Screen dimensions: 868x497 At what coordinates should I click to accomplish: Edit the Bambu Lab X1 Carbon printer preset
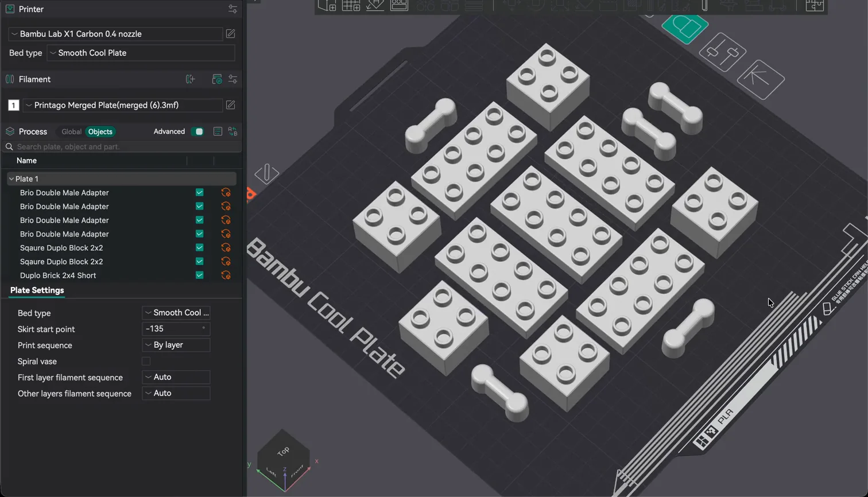(230, 34)
